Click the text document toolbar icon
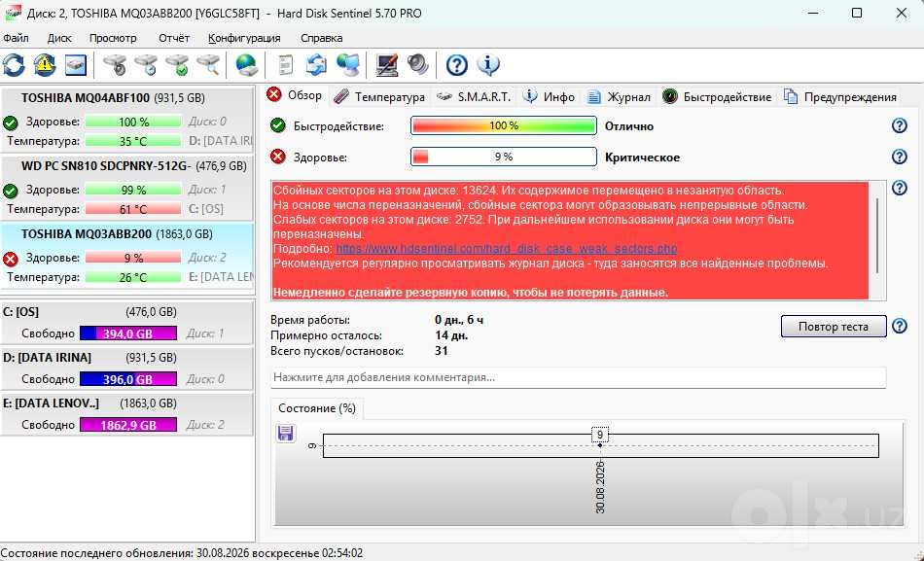Screen dimensions: 924x561 [x=285, y=65]
